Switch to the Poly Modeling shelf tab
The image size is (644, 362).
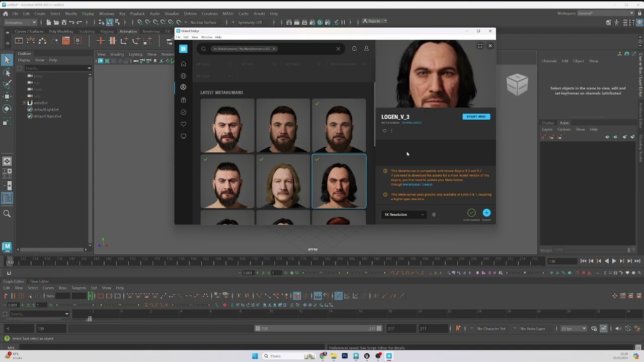pyautogui.click(x=61, y=31)
